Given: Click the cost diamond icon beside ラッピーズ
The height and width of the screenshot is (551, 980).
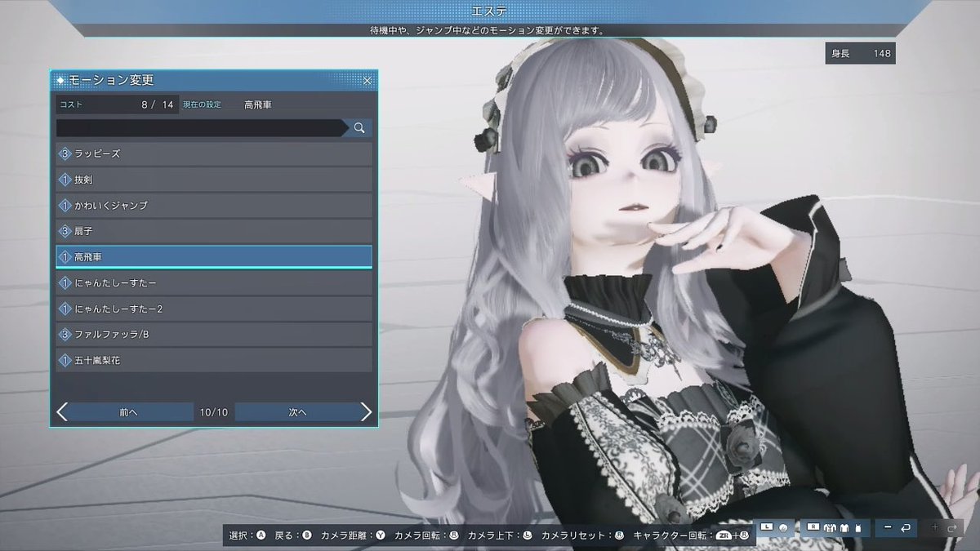Looking at the screenshot, I should (65, 153).
